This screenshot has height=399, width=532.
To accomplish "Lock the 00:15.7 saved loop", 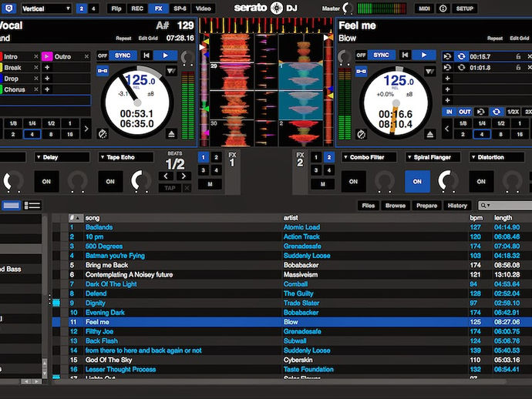I will 518,56.
